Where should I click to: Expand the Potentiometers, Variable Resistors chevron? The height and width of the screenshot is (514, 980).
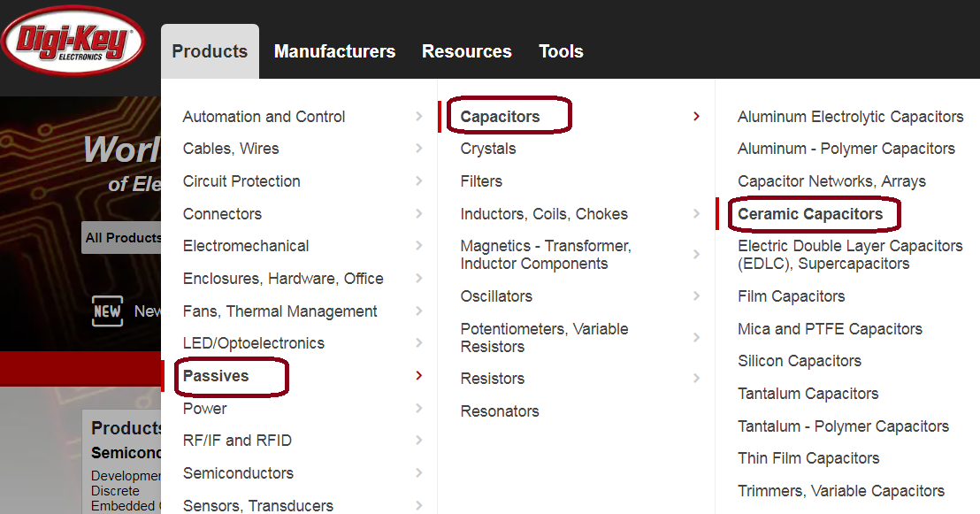(696, 338)
